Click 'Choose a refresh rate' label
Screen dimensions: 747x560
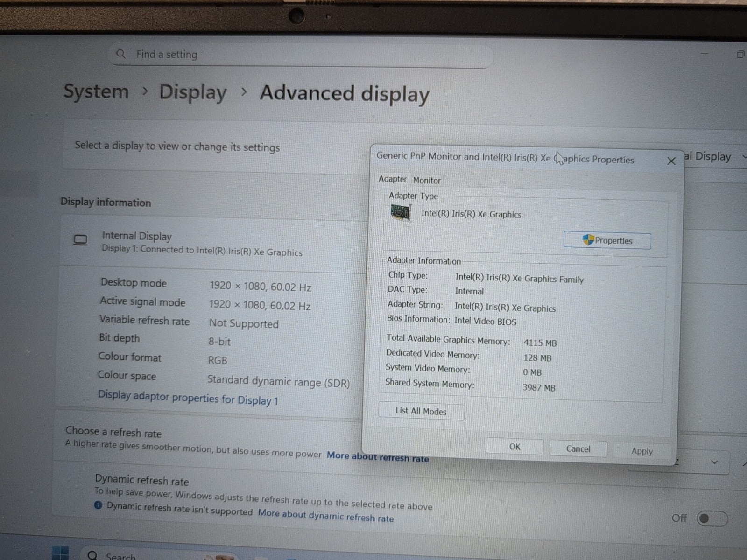(113, 432)
